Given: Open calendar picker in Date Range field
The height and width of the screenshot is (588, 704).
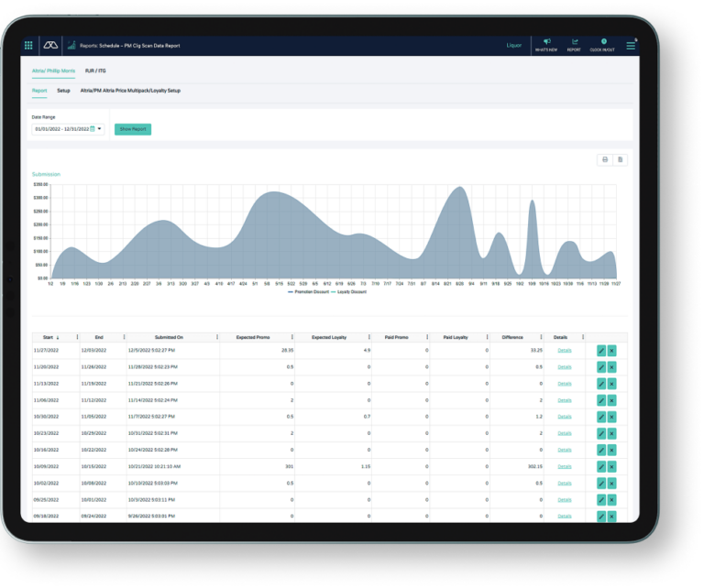Looking at the screenshot, I should 92,129.
